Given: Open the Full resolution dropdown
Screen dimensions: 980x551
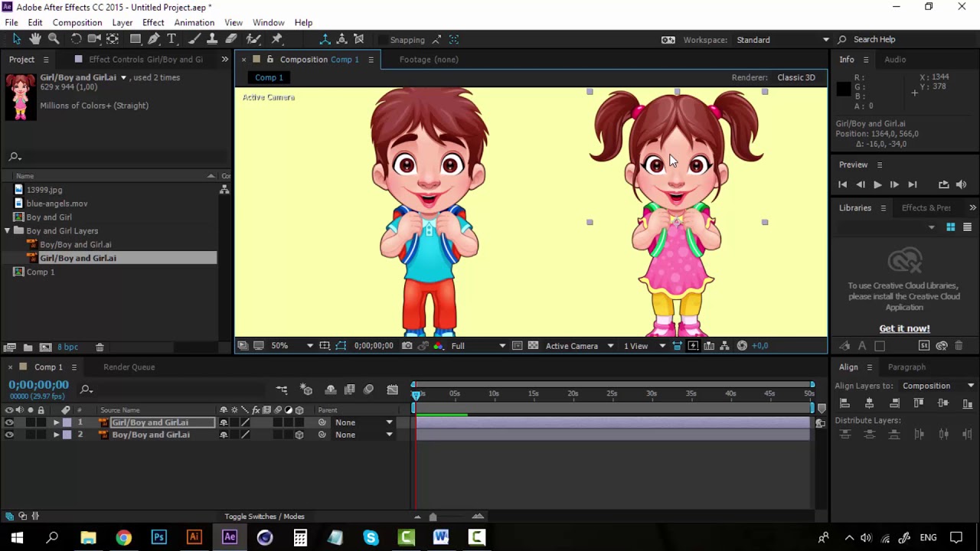Looking at the screenshot, I should click(479, 346).
